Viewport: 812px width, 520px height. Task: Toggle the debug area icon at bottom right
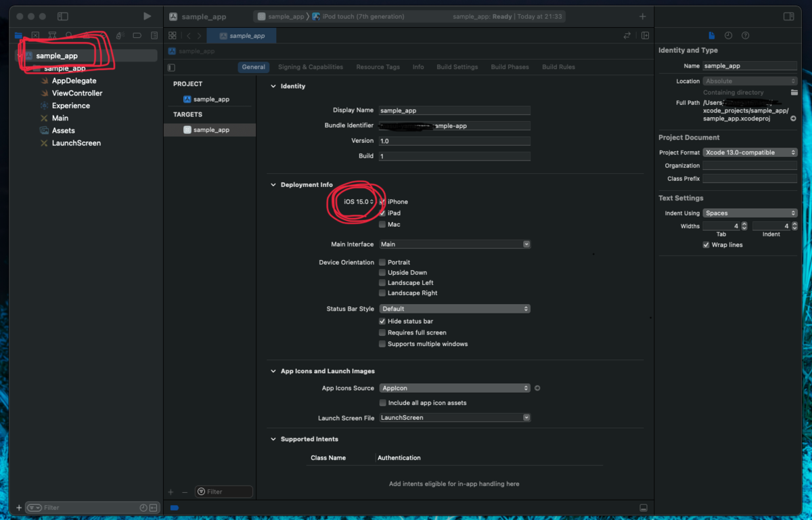pyautogui.click(x=644, y=507)
